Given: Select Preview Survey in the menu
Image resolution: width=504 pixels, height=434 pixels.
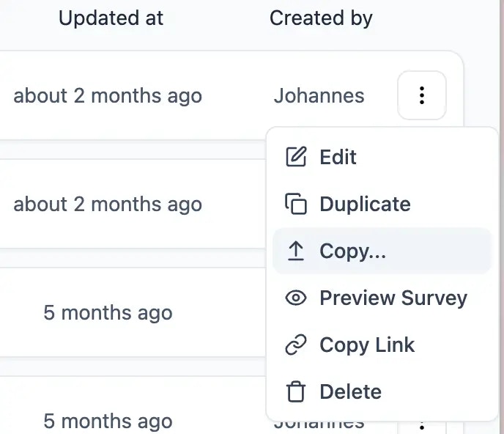Looking at the screenshot, I should click(382, 298).
